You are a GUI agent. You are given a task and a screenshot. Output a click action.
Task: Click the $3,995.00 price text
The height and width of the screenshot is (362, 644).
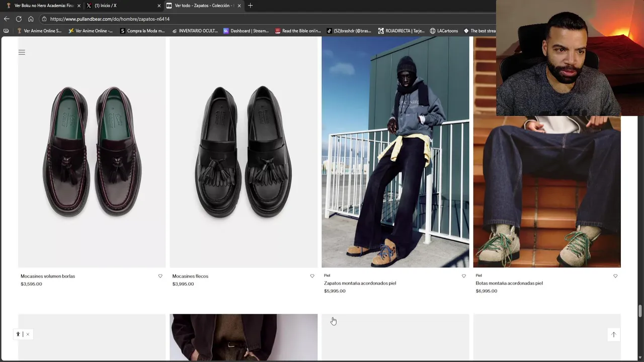(183, 284)
